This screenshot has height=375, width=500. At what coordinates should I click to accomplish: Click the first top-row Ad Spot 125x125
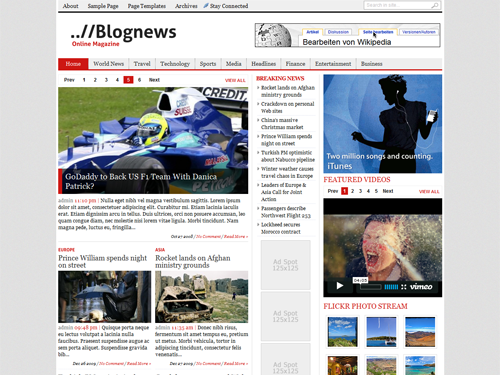pos(286,265)
